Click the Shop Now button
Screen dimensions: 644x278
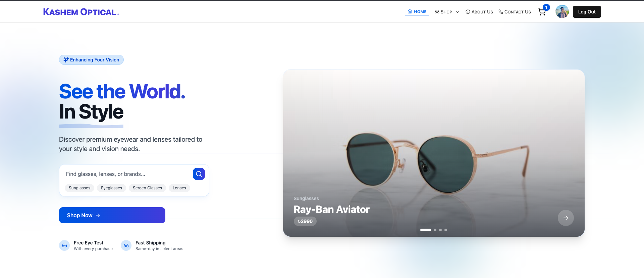point(112,215)
